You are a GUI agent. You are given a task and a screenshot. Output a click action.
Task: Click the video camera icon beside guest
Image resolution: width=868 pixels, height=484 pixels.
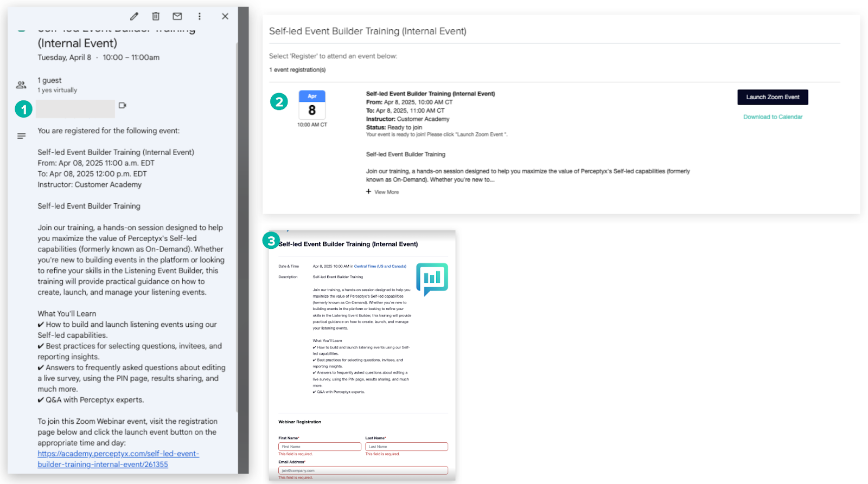[123, 105]
